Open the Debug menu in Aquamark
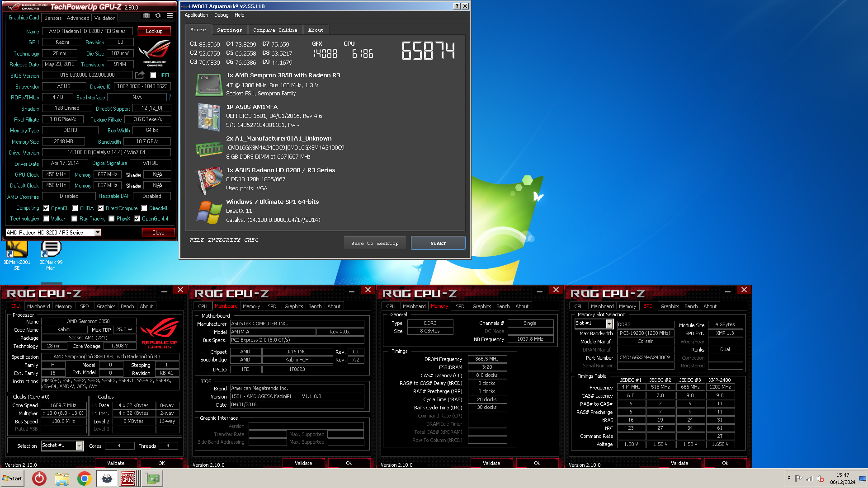 [221, 15]
